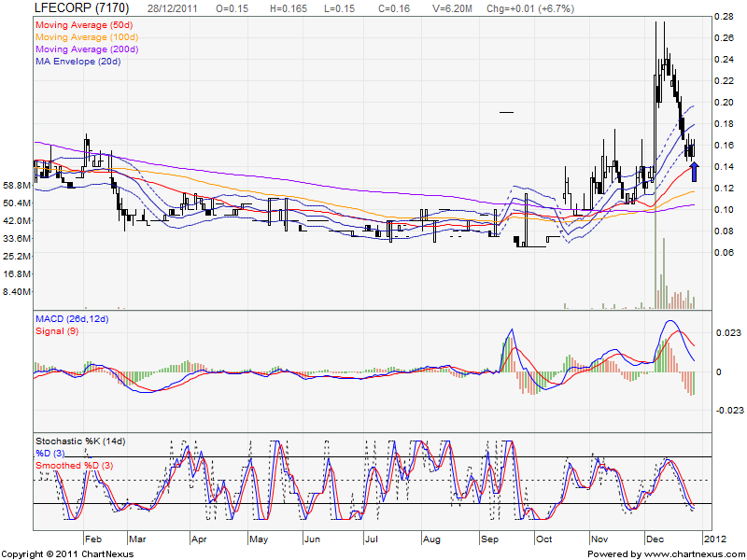Viewport: 747px width, 560px height.
Task: Click the MACD (26d,12d) indicator label
Action: [x=72, y=319]
